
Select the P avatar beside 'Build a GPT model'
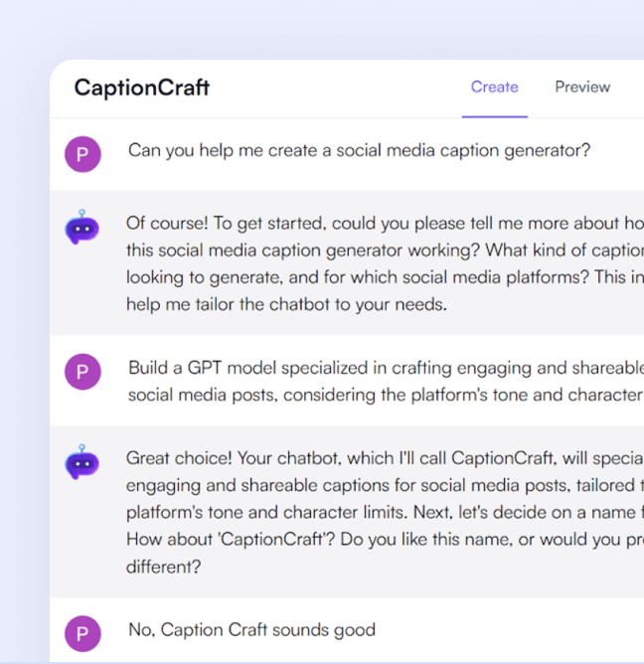point(82,373)
